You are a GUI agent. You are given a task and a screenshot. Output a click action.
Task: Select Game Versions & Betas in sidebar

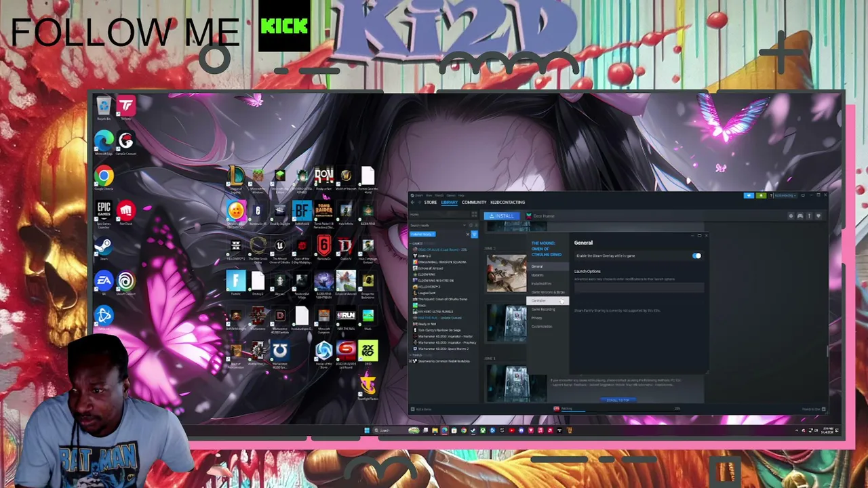pos(548,292)
